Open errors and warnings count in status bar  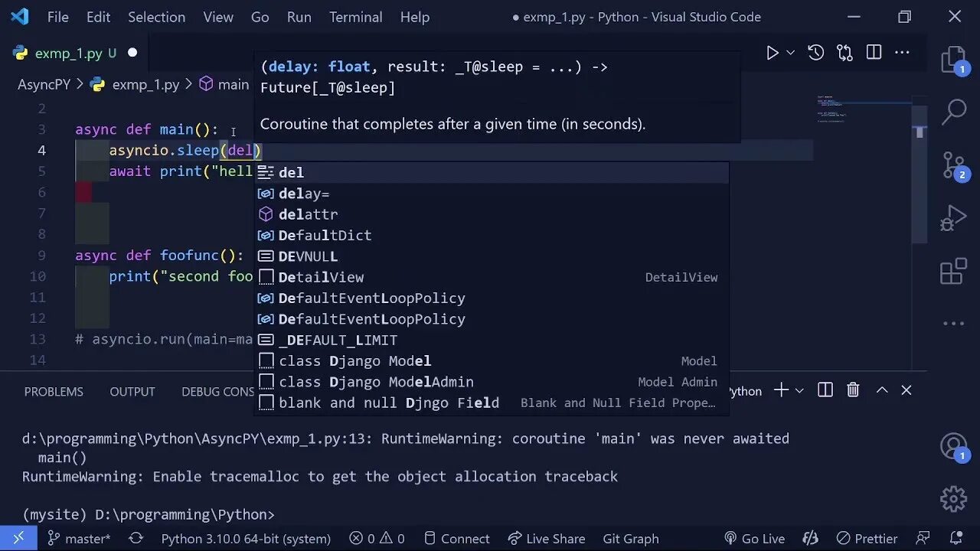pyautogui.click(x=377, y=539)
